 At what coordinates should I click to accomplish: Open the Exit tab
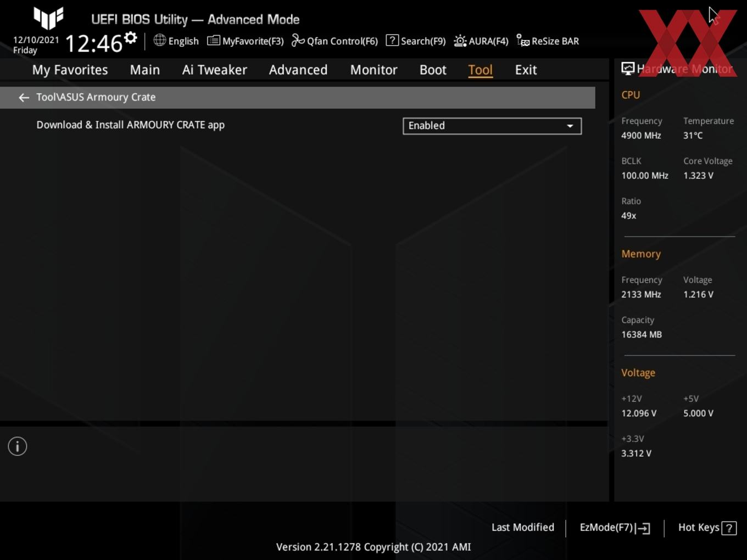pyautogui.click(x=526, y=70)
